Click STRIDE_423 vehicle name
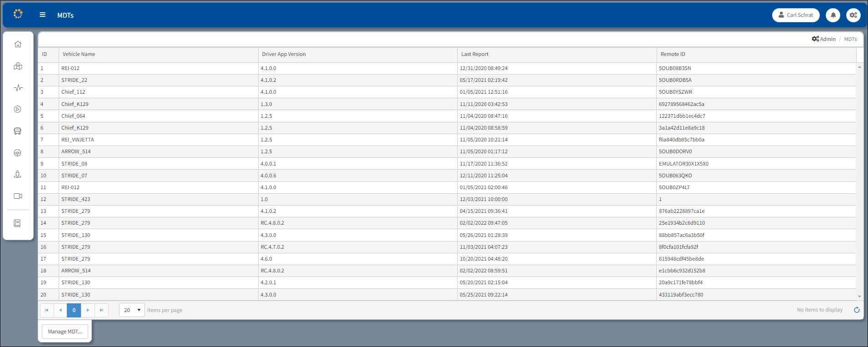 75,199
